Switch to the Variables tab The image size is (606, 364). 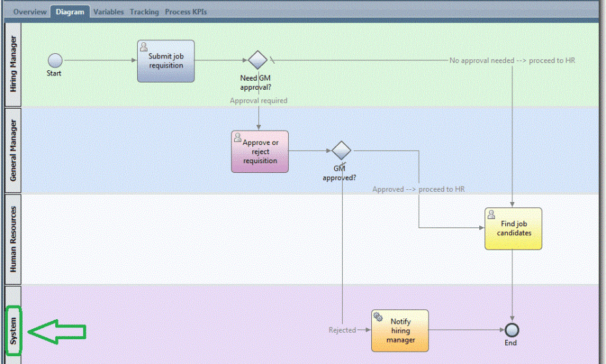[x=108, y=12]
